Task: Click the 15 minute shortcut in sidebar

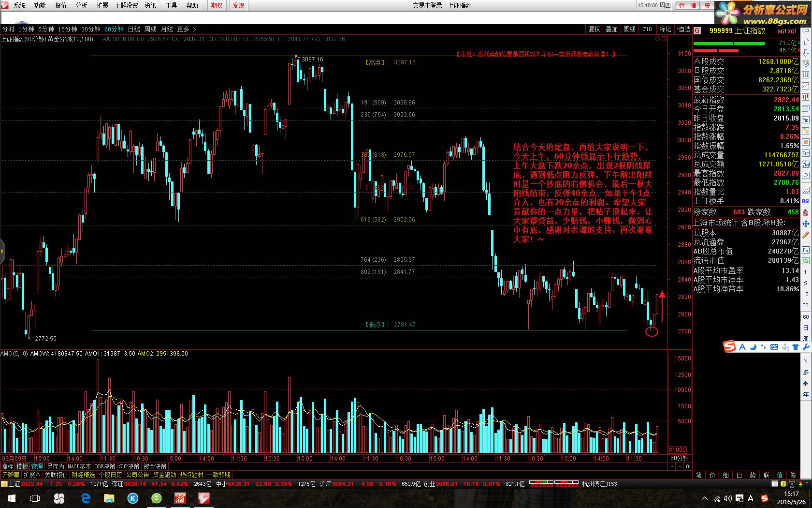Action: click(x=806, y=294)
